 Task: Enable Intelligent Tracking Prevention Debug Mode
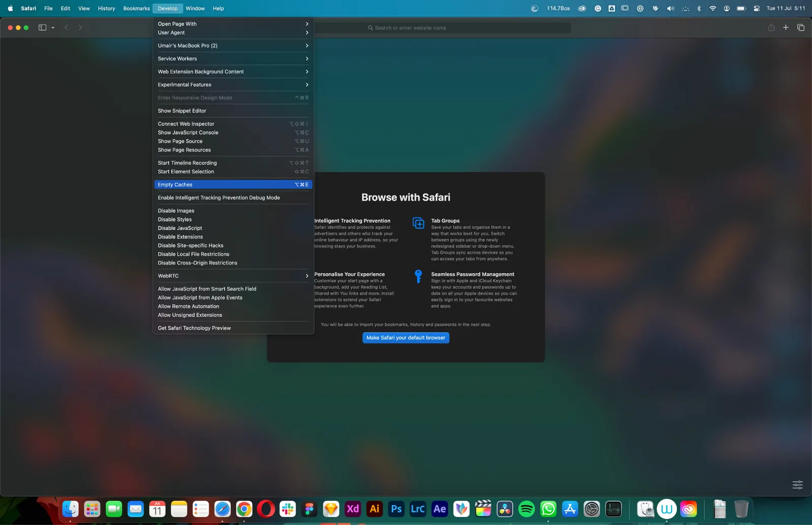coord(233,198)
